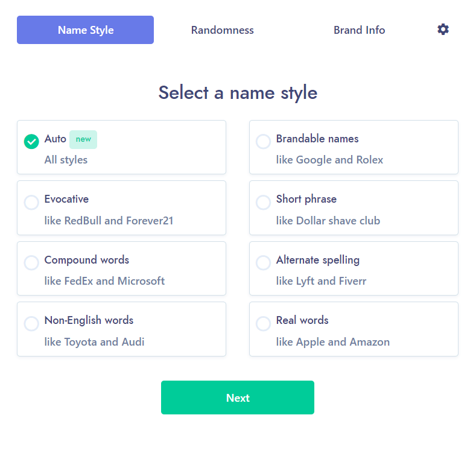Click the 'like FedEx and Microsoft' description
Screen dimensions: 476x453
point(104,281)
